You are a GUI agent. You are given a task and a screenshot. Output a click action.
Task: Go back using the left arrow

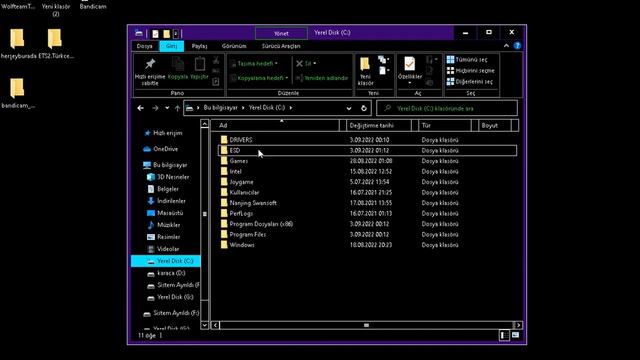pyautogui.click(x=141, y=108)
